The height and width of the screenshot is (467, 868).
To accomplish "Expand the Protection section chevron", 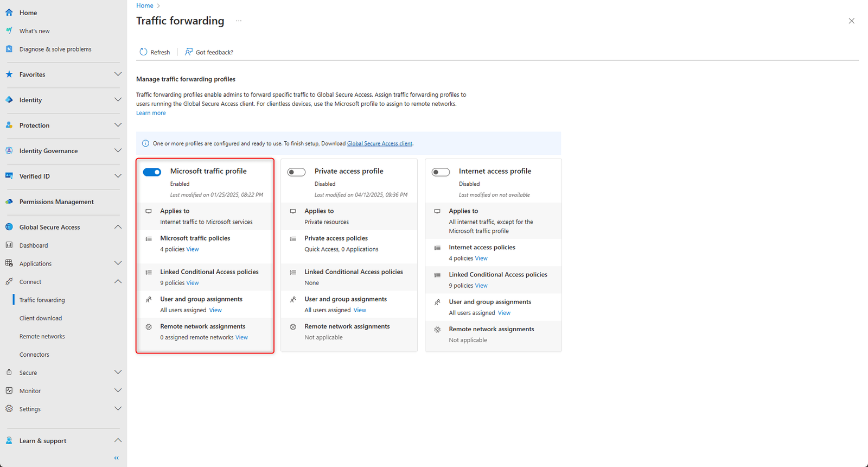I will (118, 125).
